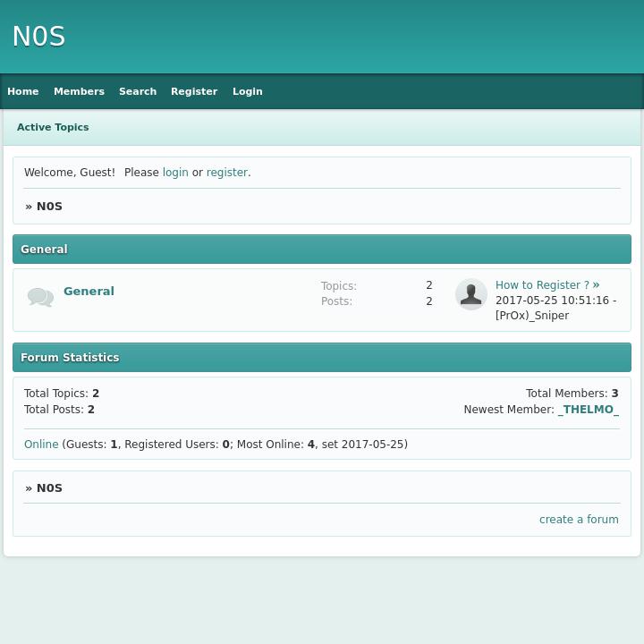This screenshot has height=644, width=644.
Task: Click the login link in welcome message
Action: [175, 173]
